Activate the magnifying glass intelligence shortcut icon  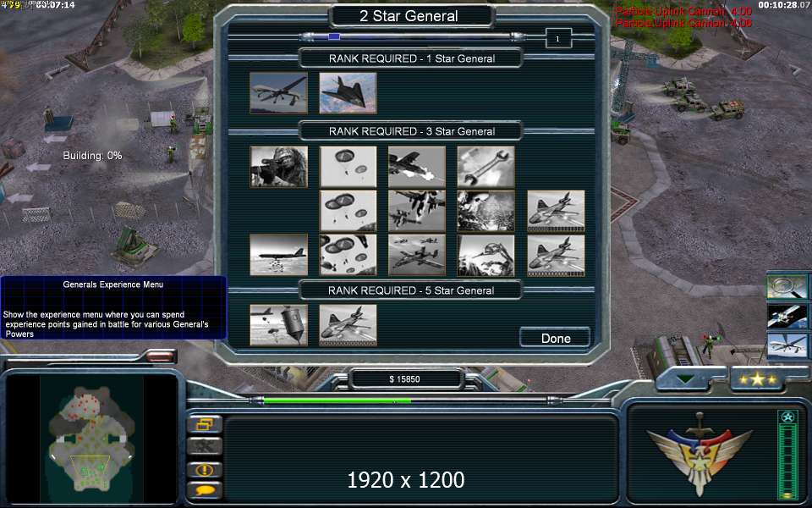[787, 287]
